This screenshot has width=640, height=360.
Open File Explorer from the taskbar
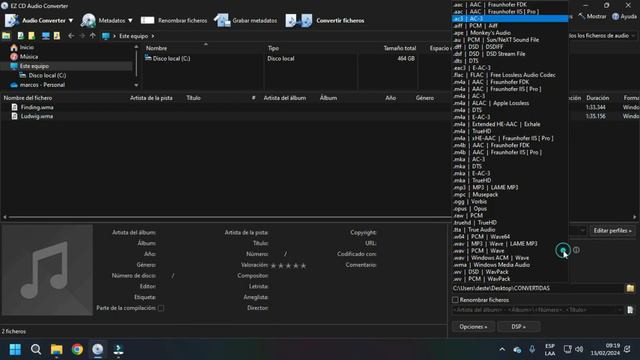(56, 349)
